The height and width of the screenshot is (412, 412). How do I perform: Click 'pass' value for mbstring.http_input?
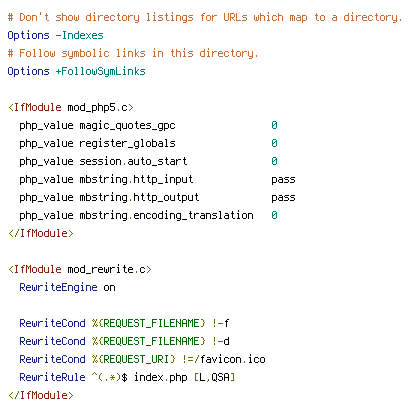pyautogui.click(x=283, y=179)
